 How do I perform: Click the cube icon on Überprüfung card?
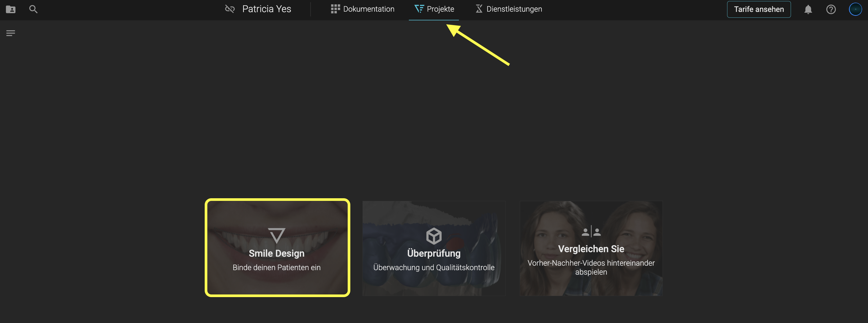pyautogui.click(x=434, y=236)
